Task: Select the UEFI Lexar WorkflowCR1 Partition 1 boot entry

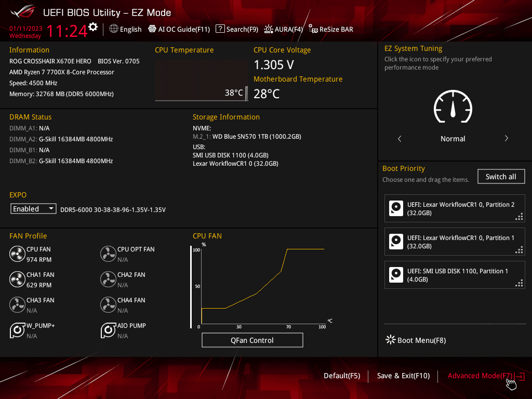Action: [455, 242]
